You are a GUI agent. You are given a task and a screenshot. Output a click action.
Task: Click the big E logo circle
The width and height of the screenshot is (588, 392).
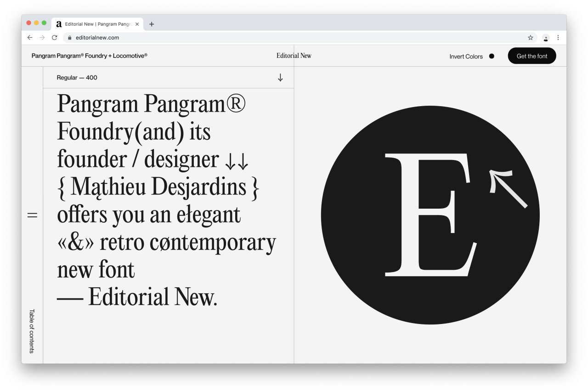point(430,215)
